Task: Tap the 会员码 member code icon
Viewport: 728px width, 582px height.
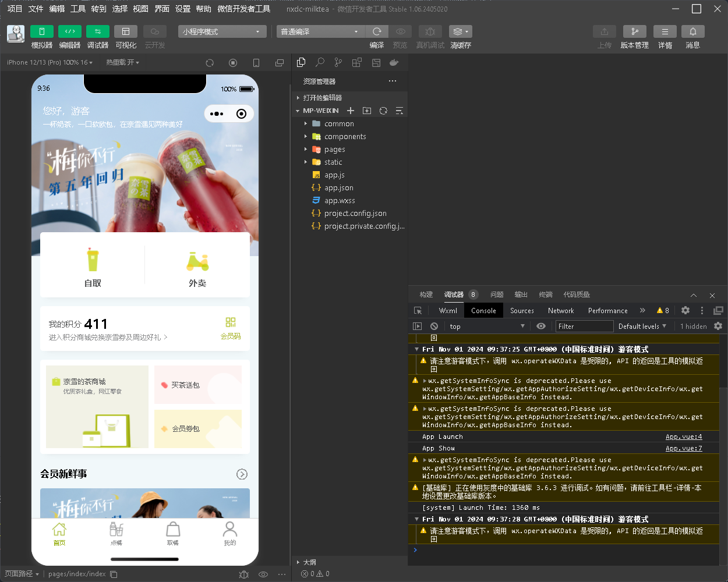Action: pos(231,328)
